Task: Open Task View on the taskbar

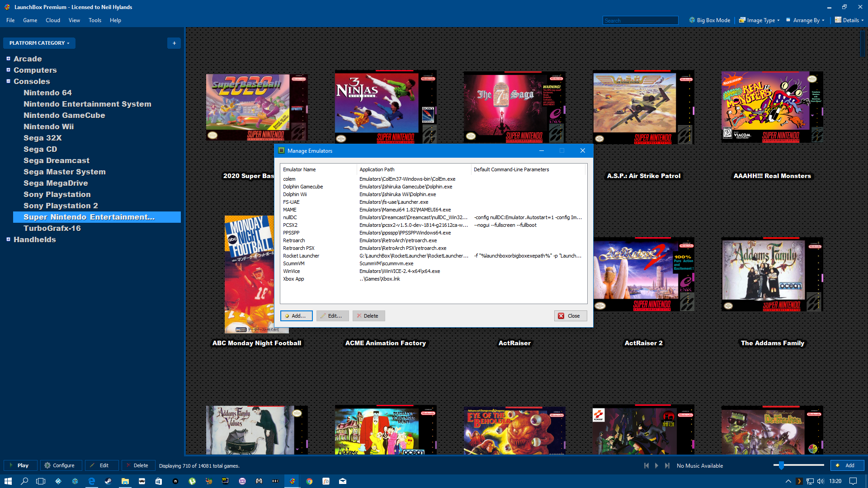Action: (x=41, y=481)
